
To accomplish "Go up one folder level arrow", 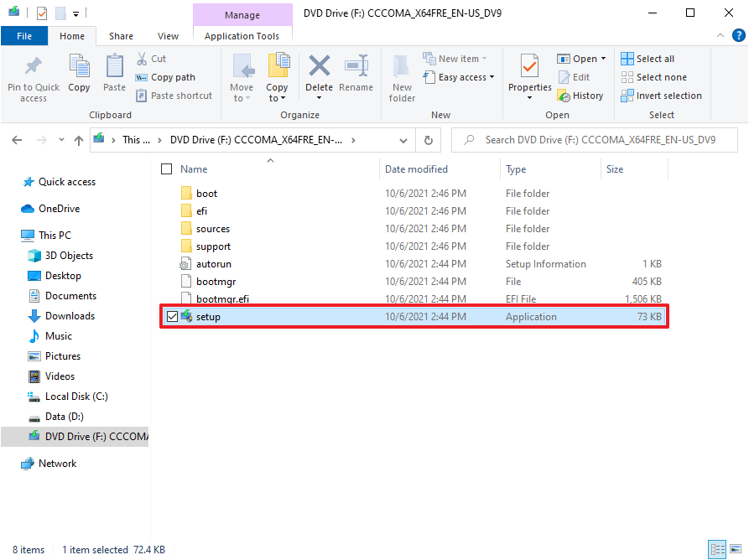I will point(79,140).
